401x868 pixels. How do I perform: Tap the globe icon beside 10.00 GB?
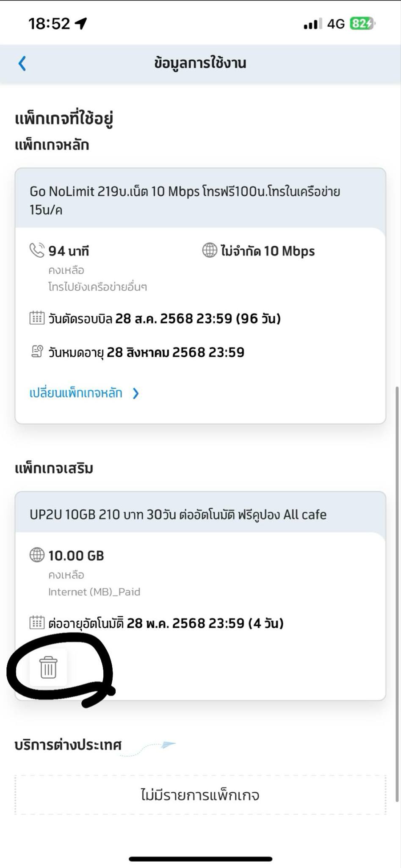[x=37, y=555]
